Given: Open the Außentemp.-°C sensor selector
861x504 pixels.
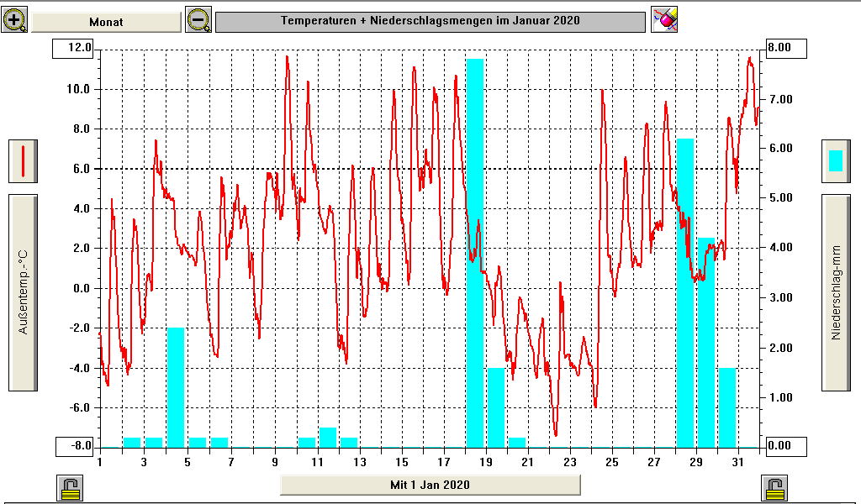Looking at the screenshot, I should 23,292.
